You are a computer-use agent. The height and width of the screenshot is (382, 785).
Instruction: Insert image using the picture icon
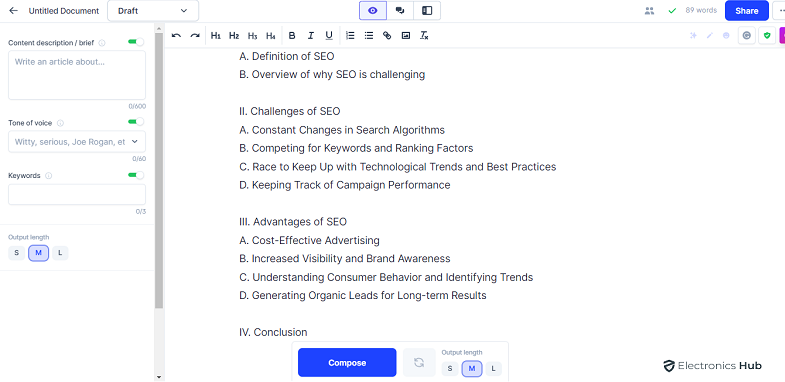[x=406, y=36]
